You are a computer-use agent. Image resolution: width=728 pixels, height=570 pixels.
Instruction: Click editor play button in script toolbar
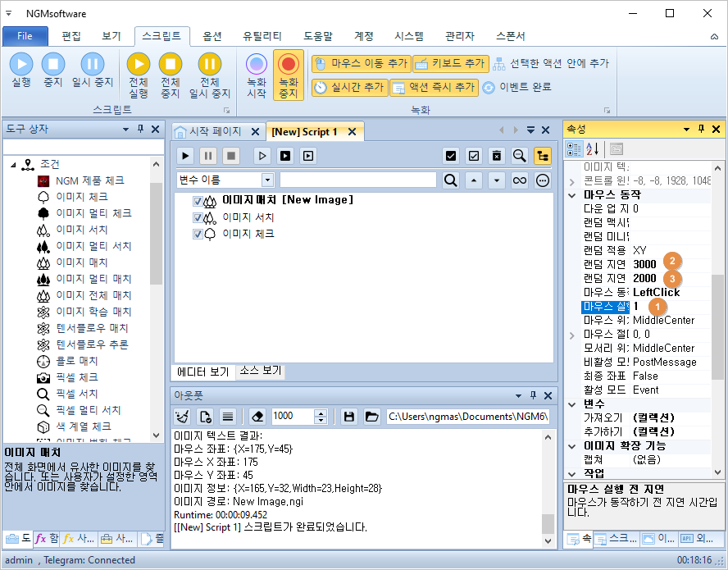point(185,156)
